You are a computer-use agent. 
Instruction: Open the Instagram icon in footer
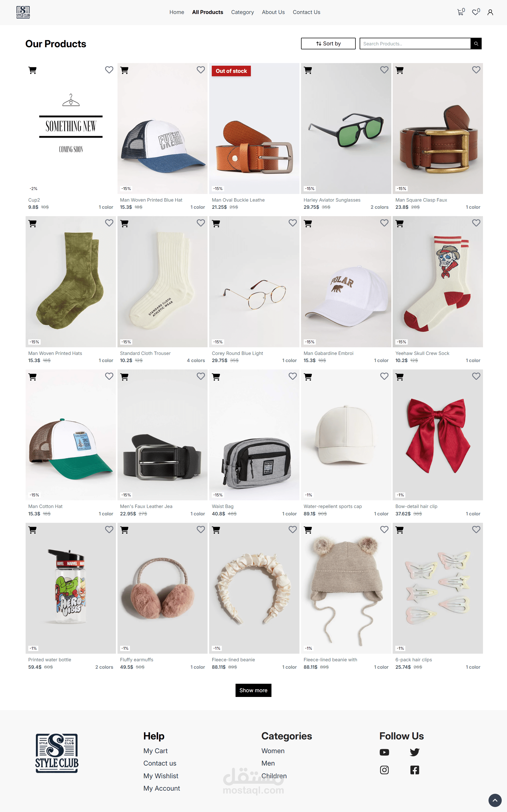pos(384,770)
